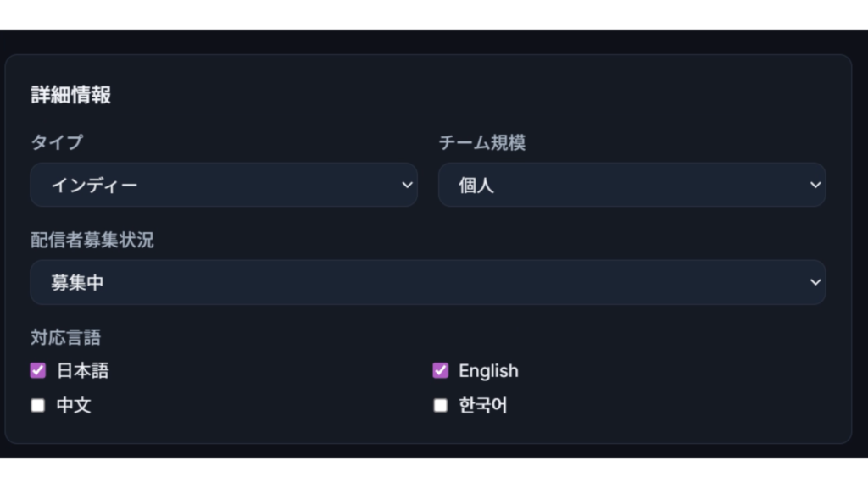Click the chevron arrow in 配信者募集状況 dropdown
868x488 pixels.
pyautogui.click(x=815, y=282)
